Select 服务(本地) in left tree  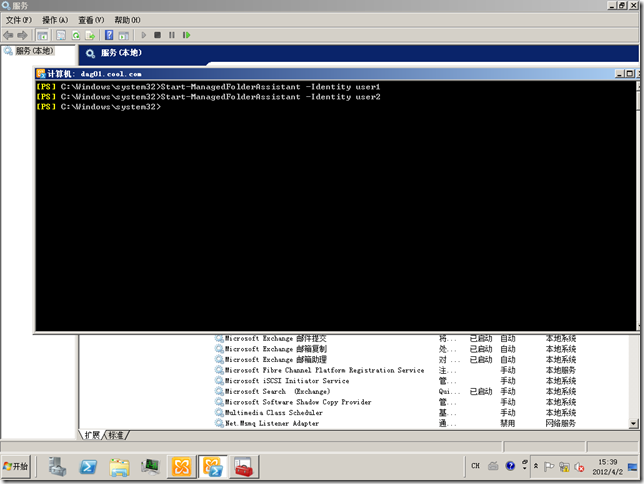tap(28, 51)
